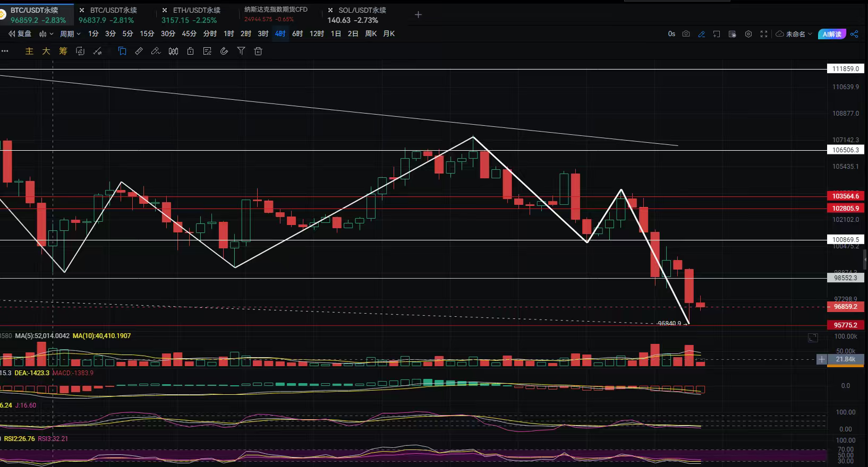Image resolution: width=868 pixels, height=467 pixels.
Task: Enter fullscreen with the expand icon
Action: pos(764,34)
